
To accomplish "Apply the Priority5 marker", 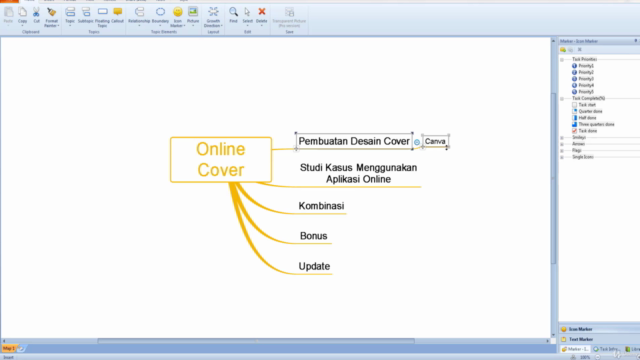I will [x=583, y=92].
